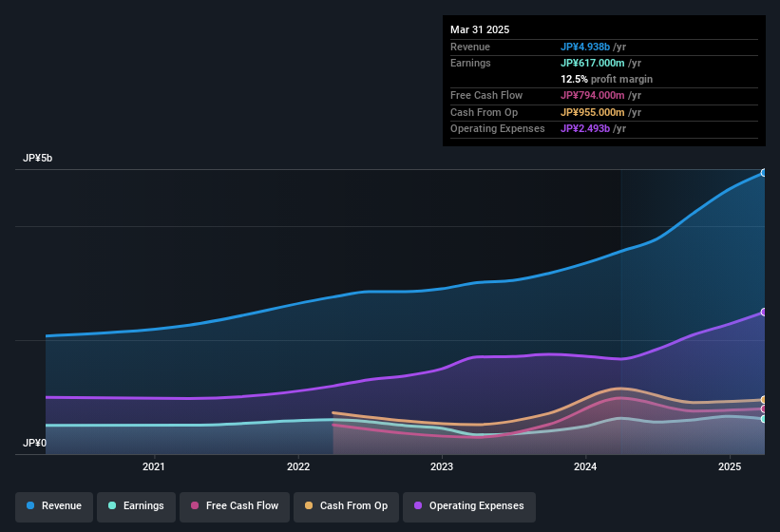Click the pink Free Cash Flow legend dot
Image resolution: width=780 pixels, height=532 pixels.
tap(195, 505)
